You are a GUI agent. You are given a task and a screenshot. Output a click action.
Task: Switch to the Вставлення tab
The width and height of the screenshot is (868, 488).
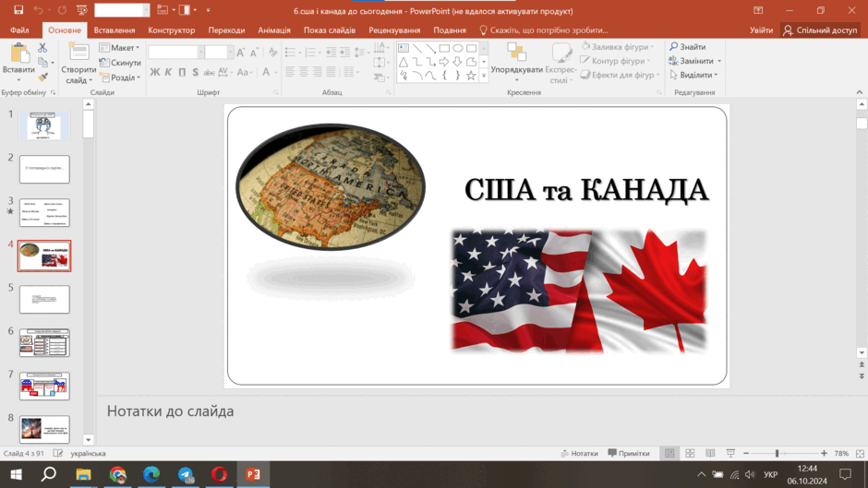[x=115, y=30]
